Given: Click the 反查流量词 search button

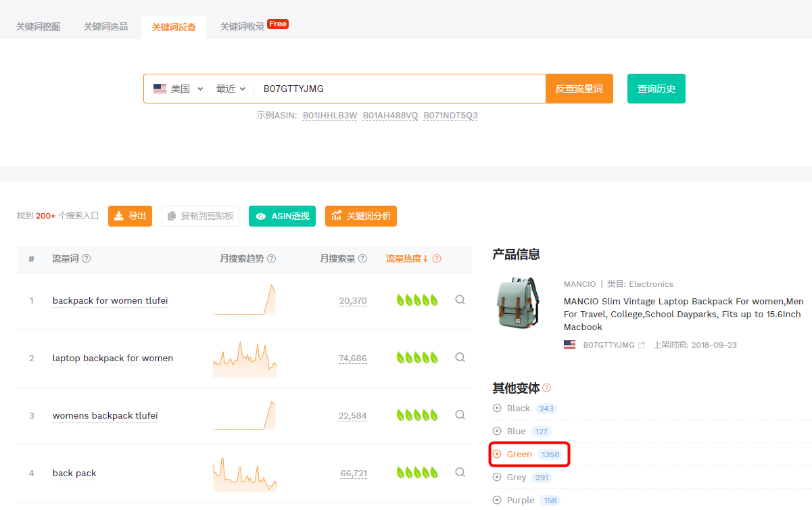Looking at the screenshot, I should 579,89.
